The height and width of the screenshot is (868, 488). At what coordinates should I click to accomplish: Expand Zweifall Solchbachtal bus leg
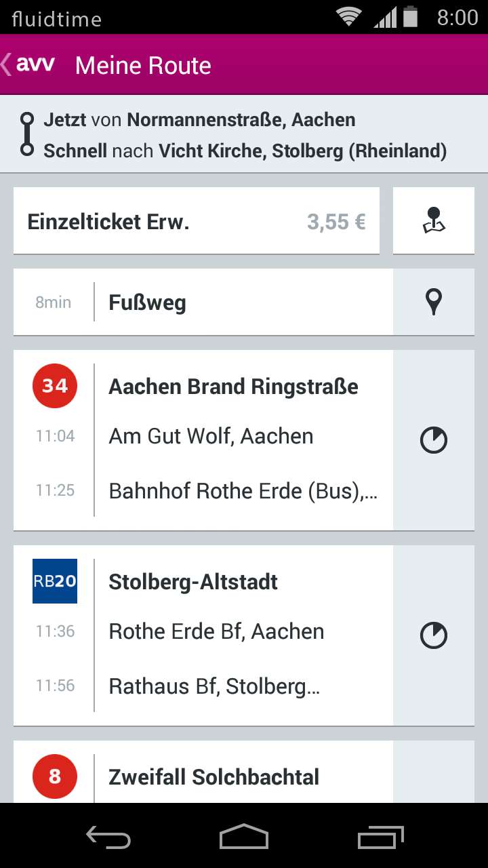point(203,772)
